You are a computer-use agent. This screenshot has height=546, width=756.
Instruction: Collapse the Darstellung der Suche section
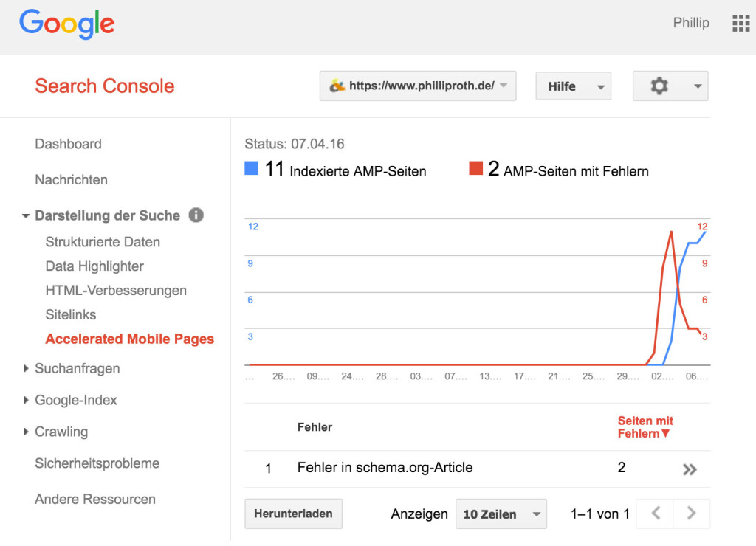26,215
